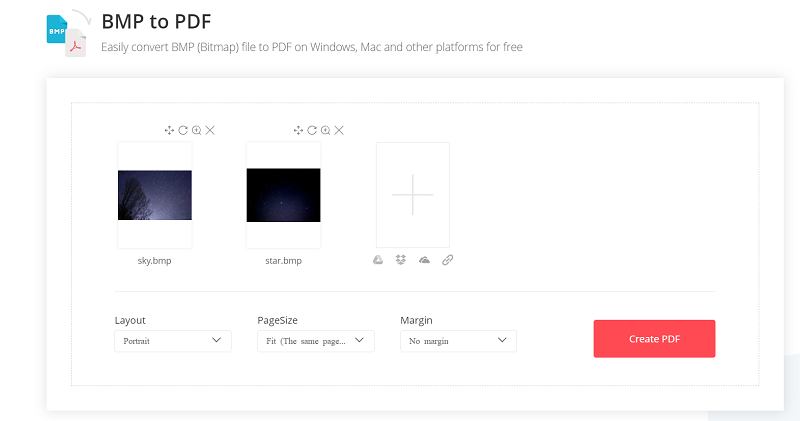Zoom in on the sky.bmp preview
Image resolution: width=800 pixels, height=421 pixels.
point(197,130)
